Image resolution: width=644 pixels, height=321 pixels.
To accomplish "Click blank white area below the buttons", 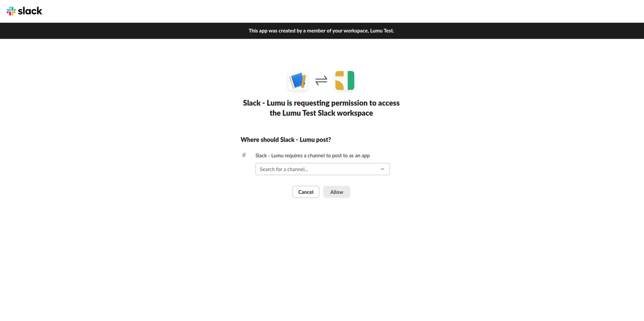I will coord(321,251).
